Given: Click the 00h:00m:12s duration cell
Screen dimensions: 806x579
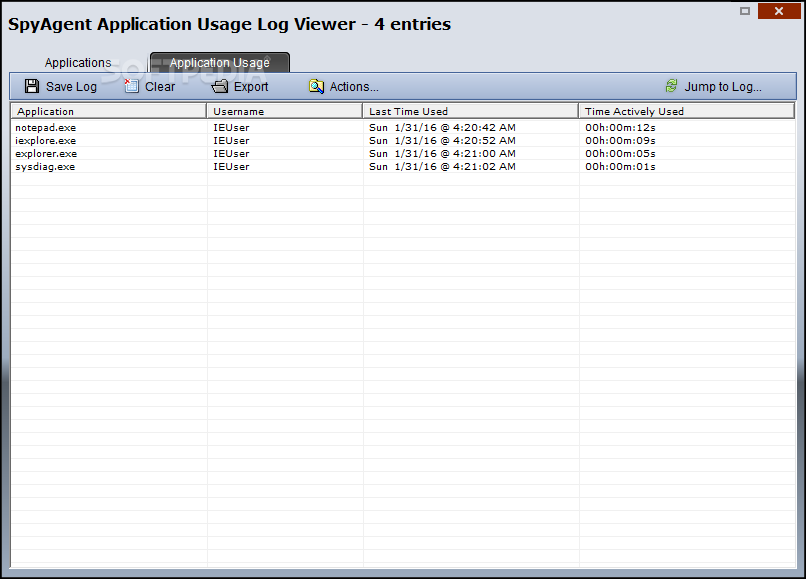Looking at the screenshot, I should pyautogui.click(x=620, y=128).
